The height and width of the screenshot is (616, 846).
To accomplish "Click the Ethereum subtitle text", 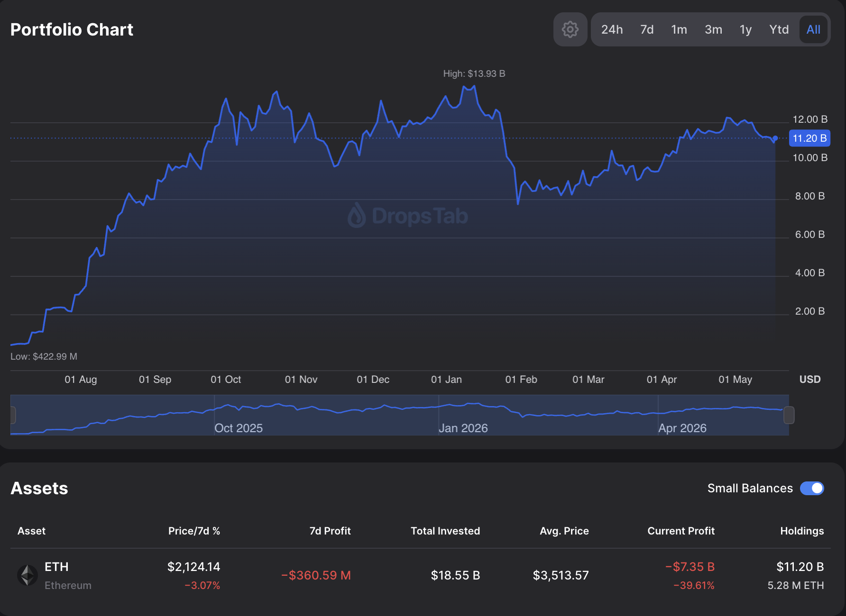I will pyautogui.click(x=68, y=585).
